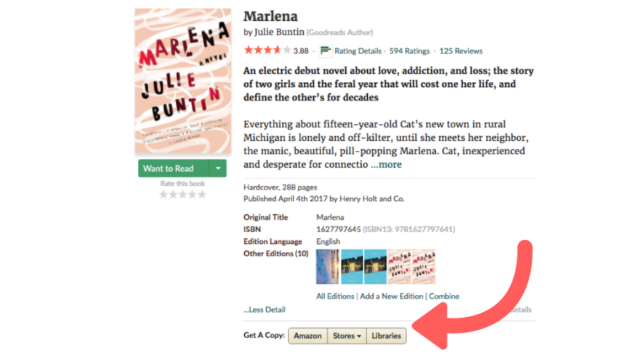Find the book in Libraries
Image resolution: width=644 pixels, height=354 pixels.
386,336
